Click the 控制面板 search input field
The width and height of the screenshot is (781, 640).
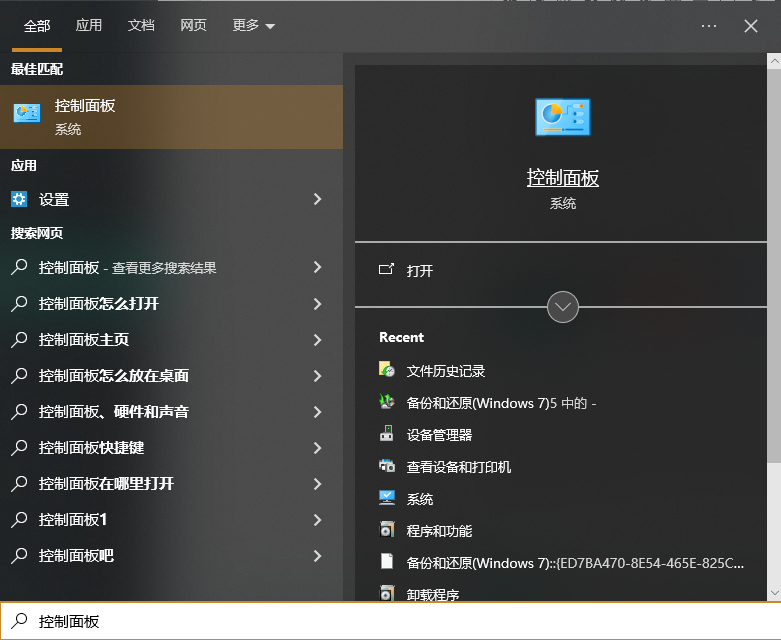pos(390,621)
